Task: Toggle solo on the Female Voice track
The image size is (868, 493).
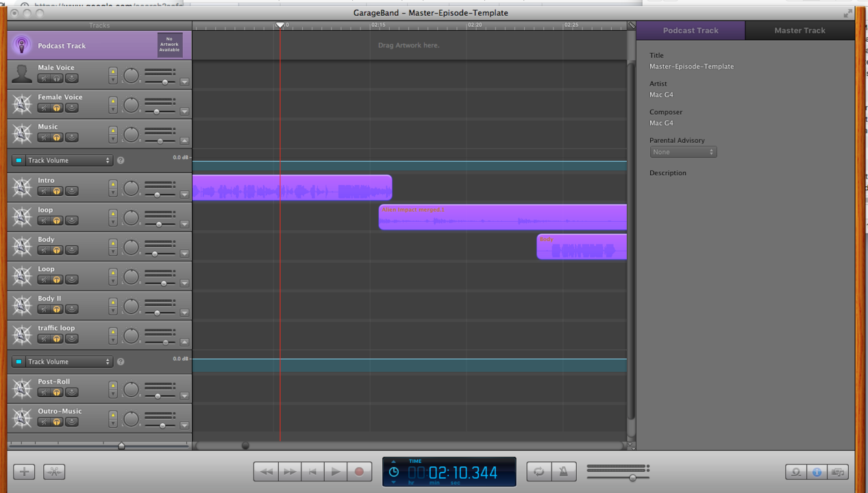Action: (57, 108)
